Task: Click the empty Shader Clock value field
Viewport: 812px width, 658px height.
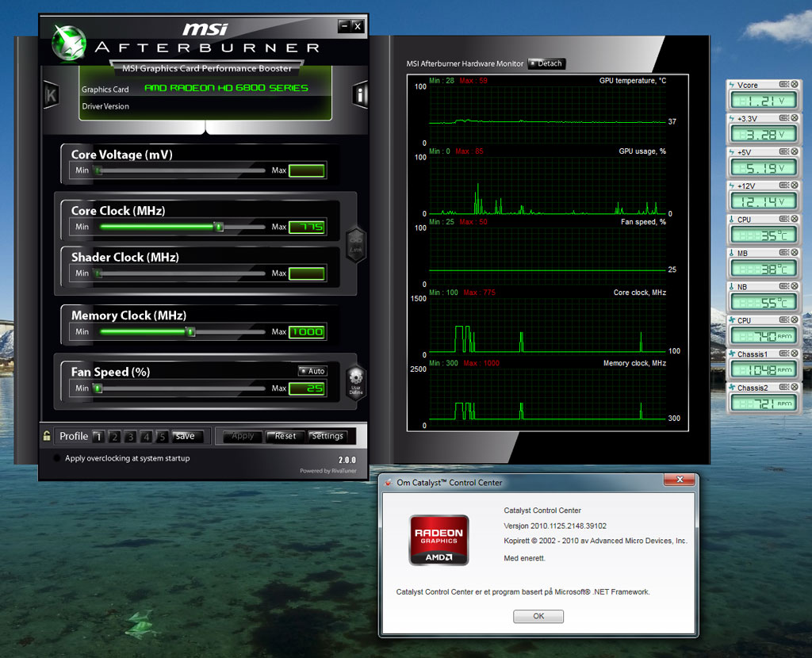Action: 307,274
